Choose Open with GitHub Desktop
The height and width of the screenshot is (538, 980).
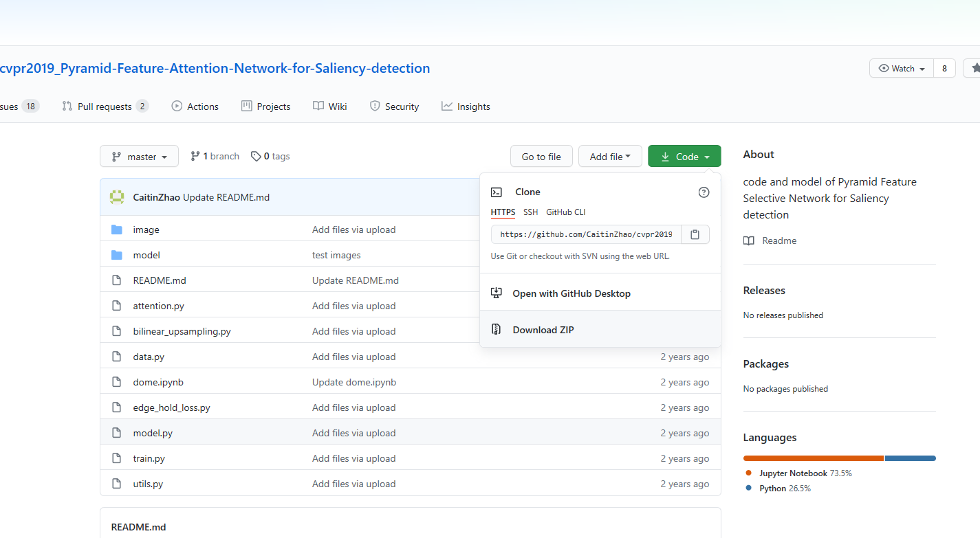click(x=600, y=293)
